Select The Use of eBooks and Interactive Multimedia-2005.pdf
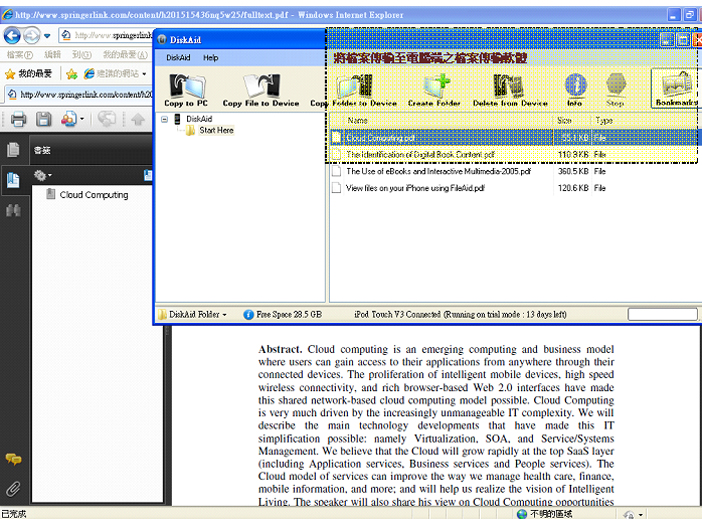The height and width of the screenshot is (525, 702). pyautogui.click(x=515, y=171)
